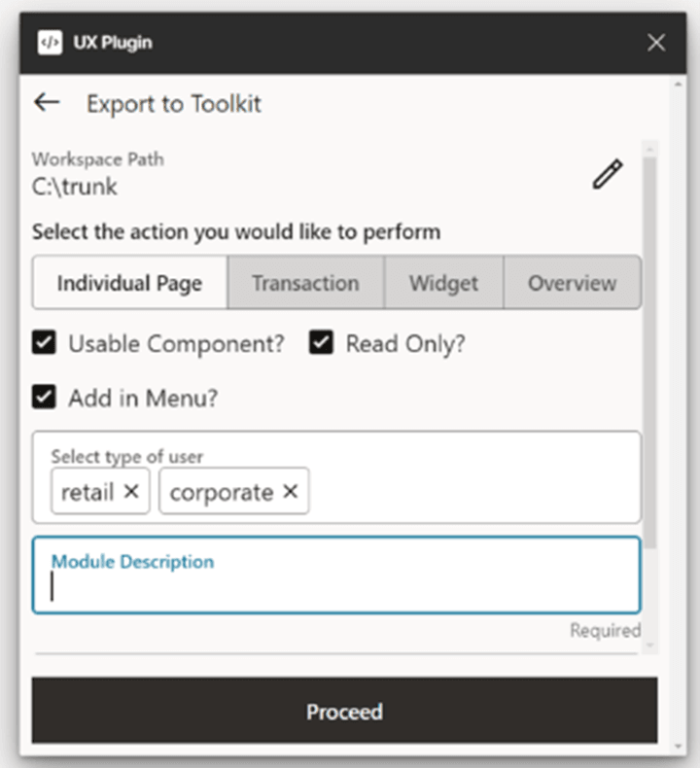Click the UX Plugin logo icon
This screenshot has width=700, height=768.
click(x=50, y=43)
